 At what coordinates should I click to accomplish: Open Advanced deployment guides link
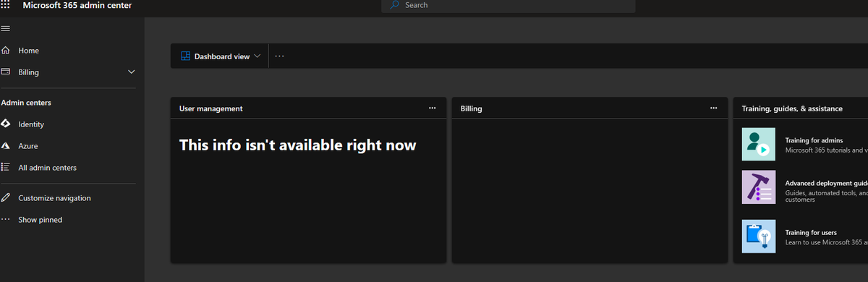826,184
